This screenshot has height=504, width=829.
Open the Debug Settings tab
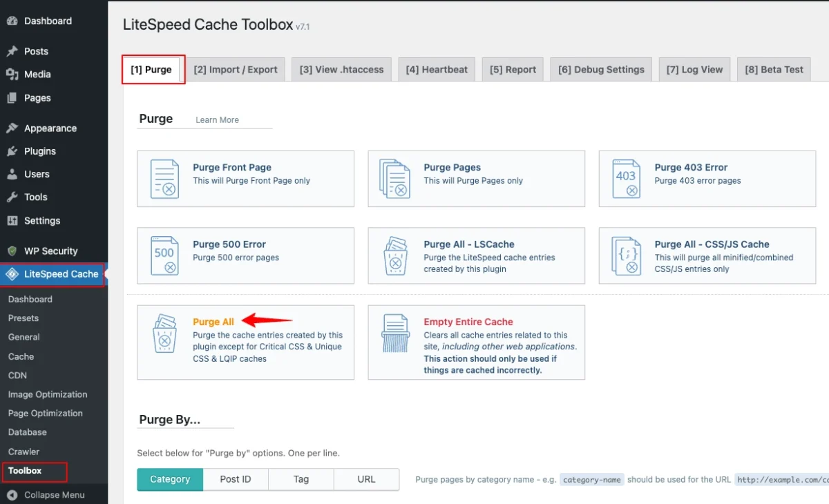601,70
